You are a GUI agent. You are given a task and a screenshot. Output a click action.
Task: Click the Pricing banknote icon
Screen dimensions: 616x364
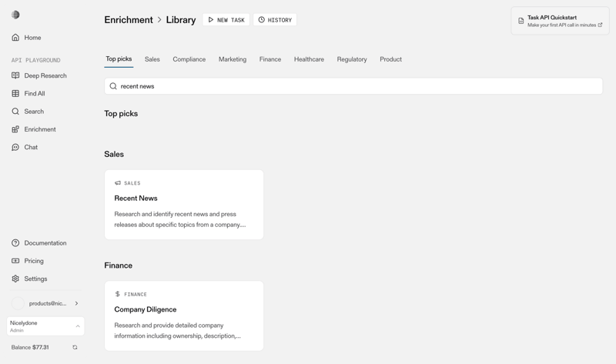tap(15, 261)
